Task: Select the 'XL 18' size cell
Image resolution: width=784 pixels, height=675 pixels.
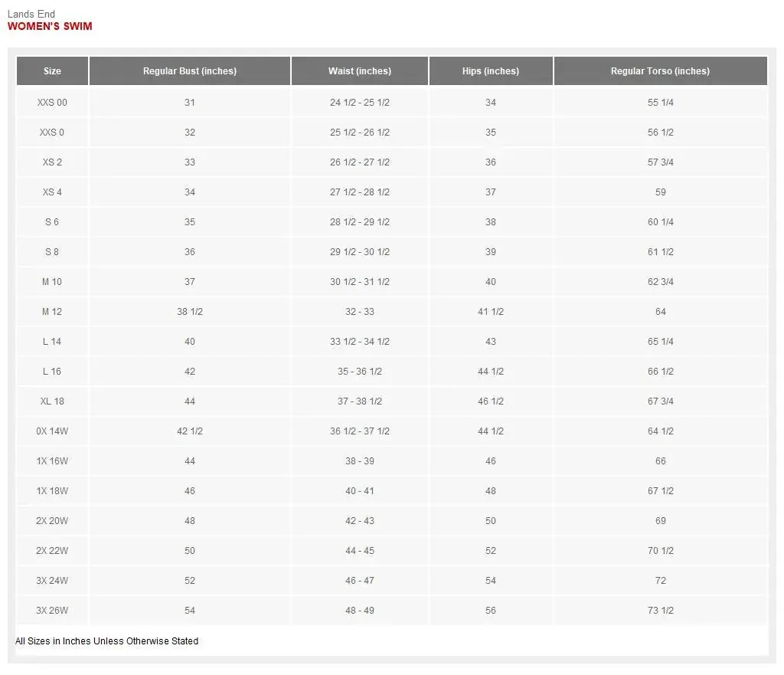Action: coord(52,401)
